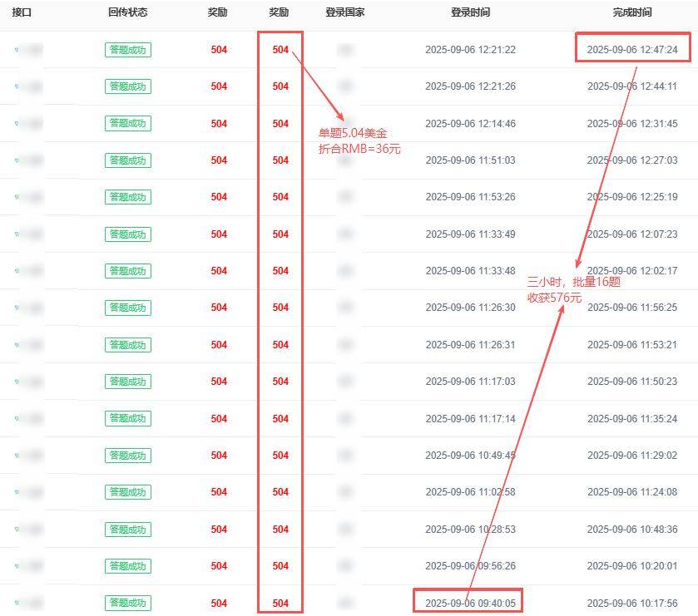Select the interface icon in the 11:02:58 login row

pos(17,492)
